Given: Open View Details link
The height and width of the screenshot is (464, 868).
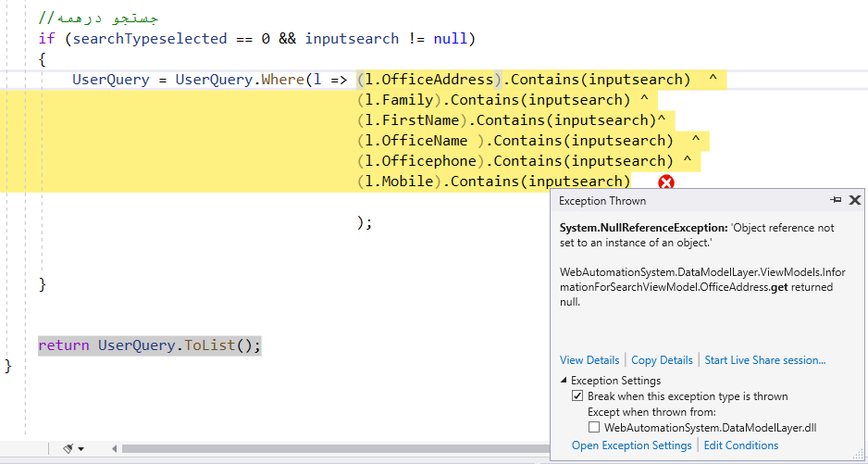Looking at the screenshot, I should coord(589,359).
